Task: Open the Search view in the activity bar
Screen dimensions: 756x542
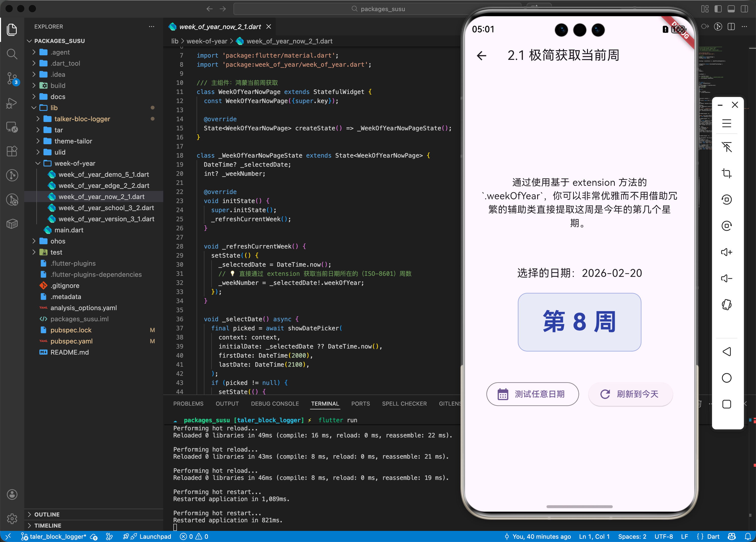Action: tap(12, 54)
